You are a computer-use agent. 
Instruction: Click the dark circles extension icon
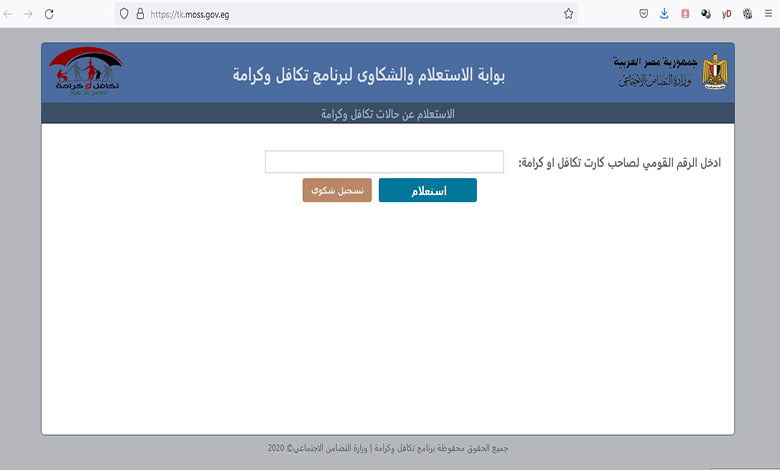click(706, 14)
